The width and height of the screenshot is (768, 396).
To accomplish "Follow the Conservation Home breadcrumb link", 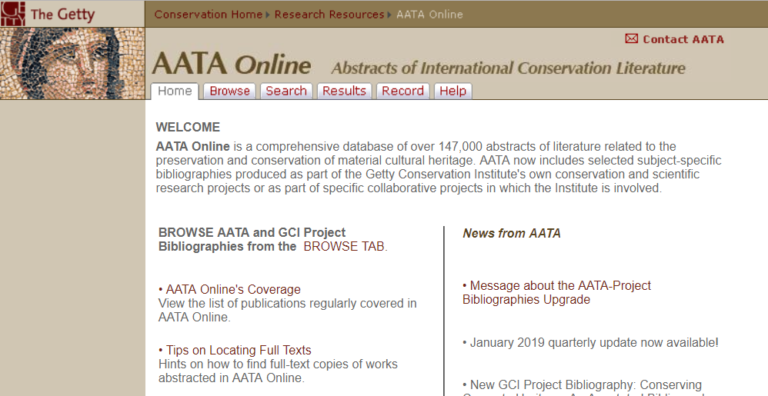I will [209, 15].
